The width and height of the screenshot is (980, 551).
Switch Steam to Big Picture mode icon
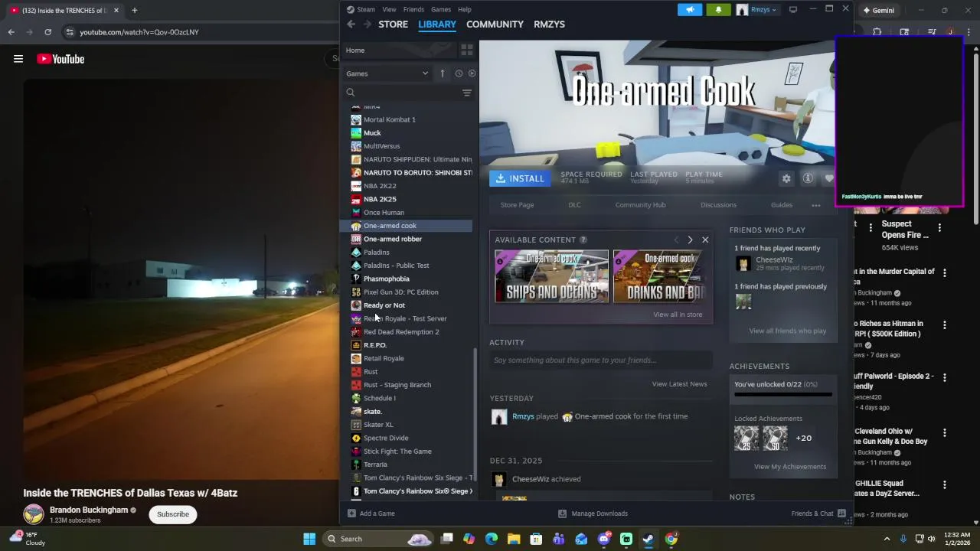click(793, 10)
